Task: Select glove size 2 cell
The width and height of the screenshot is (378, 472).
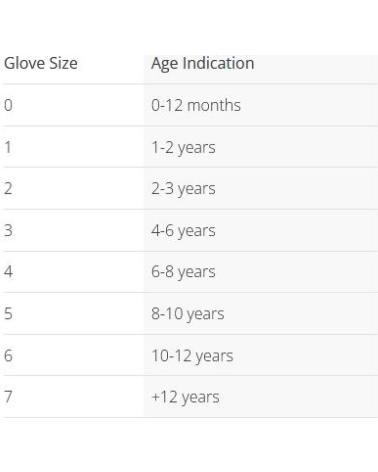Action: pyautogui.click(x=8, y=188)
